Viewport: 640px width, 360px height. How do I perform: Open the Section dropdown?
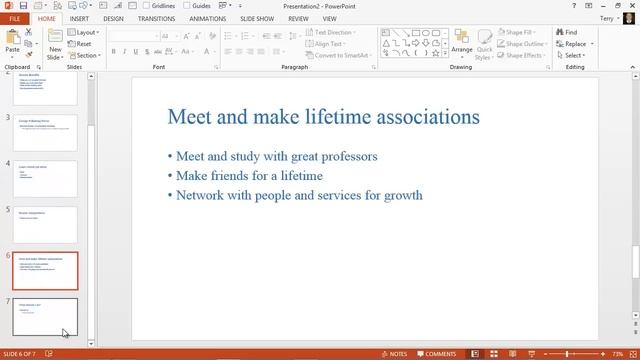tap(84, 55)
